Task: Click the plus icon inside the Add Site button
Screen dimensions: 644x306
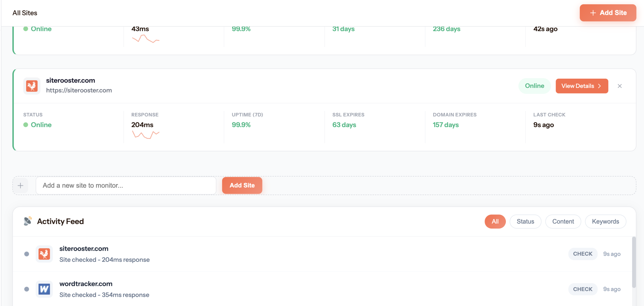Action: coord(593,13)
